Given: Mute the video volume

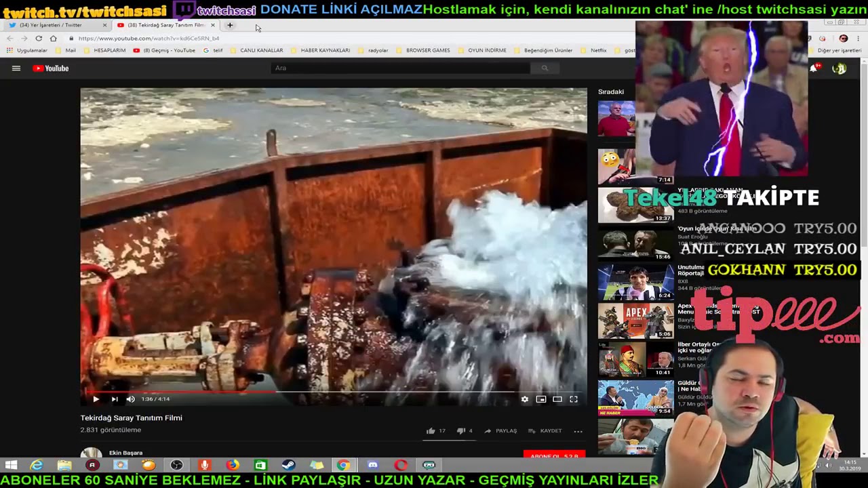Looking at the screenshot, I should 130,399.
